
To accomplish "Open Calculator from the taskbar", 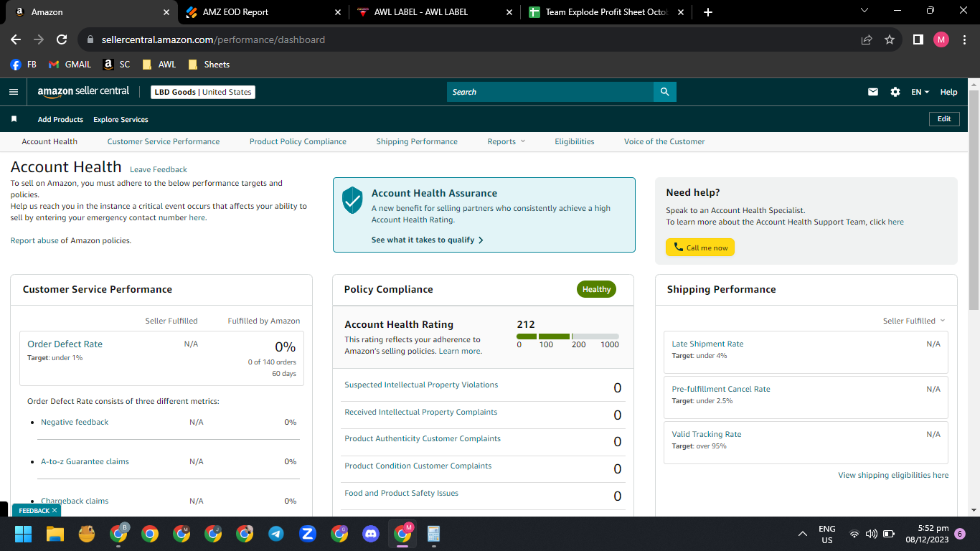I will [x=433, y=534].
